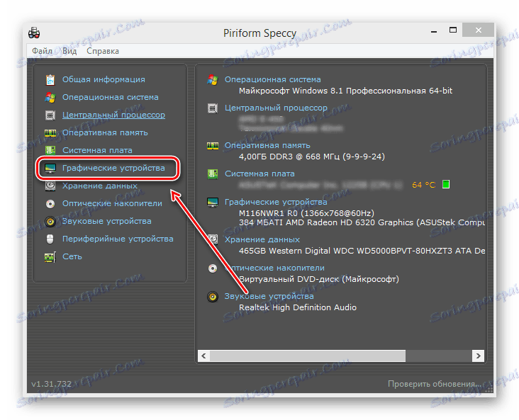Open Оперативная память heading in summary

click(267, 145)
